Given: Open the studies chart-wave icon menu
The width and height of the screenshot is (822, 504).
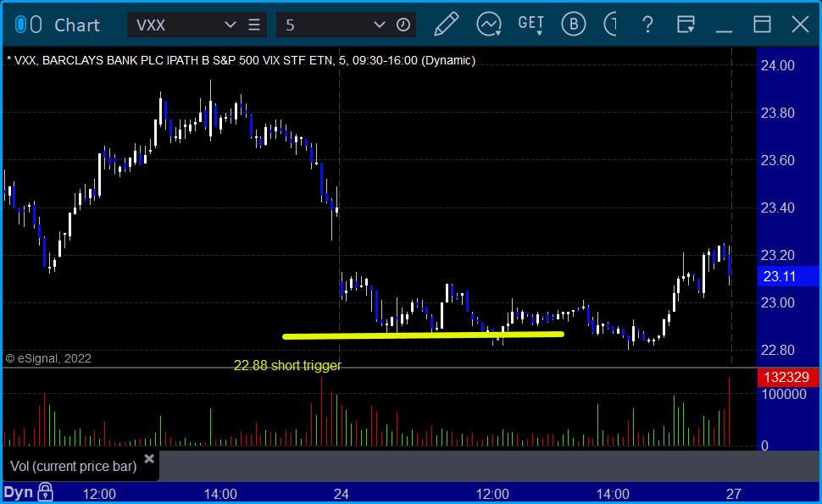Looking at the screenshot, I should click(489, 25).
